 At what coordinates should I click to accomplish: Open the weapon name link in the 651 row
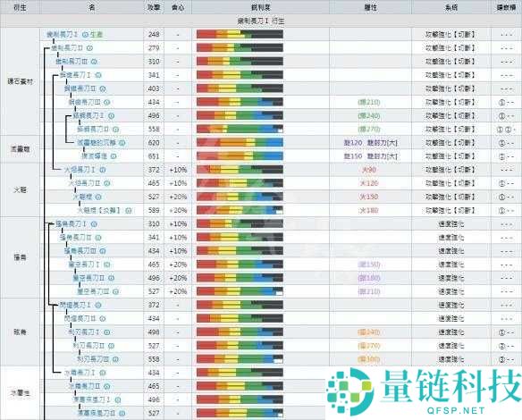coord(95,156)
